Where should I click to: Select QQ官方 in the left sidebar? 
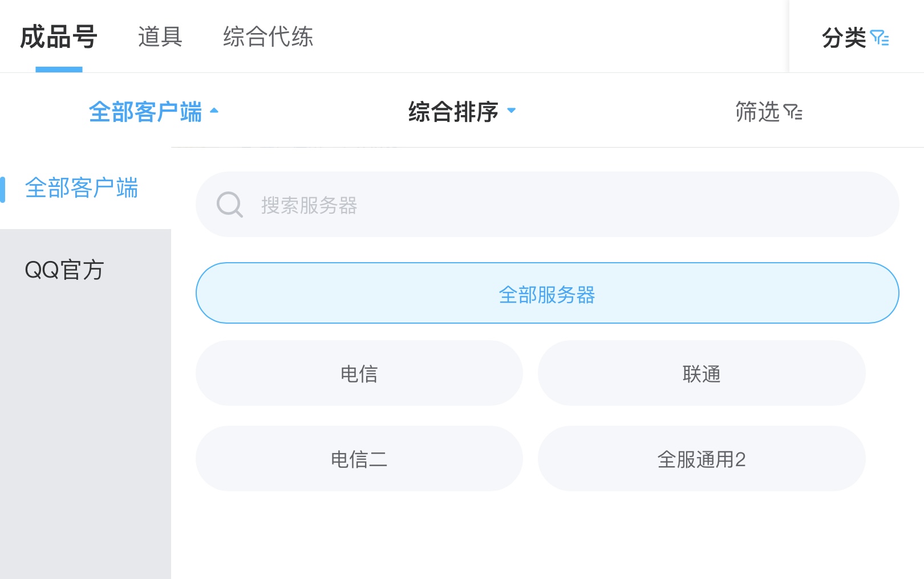(86, 270)
